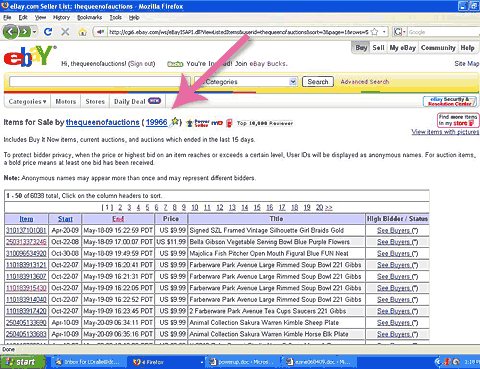This screenshot has height=369, width=480.
Task: Open item number 310137101081
Action: (26, 230)
